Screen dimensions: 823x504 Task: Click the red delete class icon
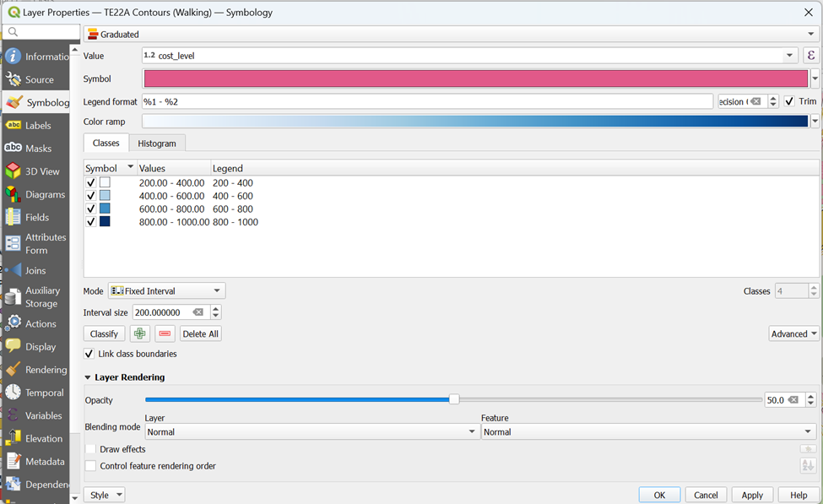point(165,333)
